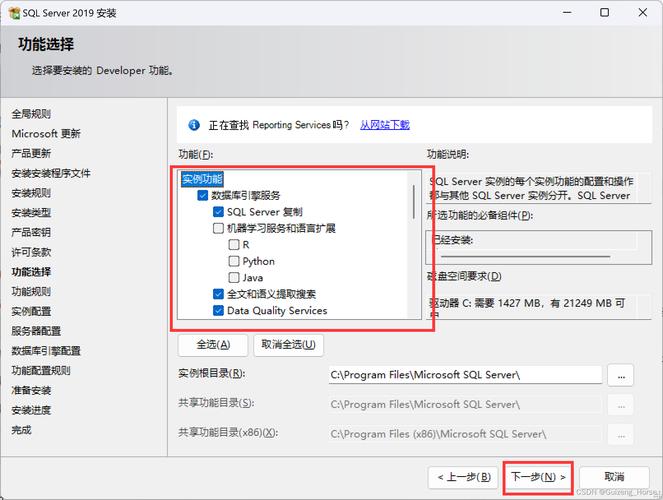Tick the Java feature checkbox
Screen dimensions: 663x500
point(234,278)
